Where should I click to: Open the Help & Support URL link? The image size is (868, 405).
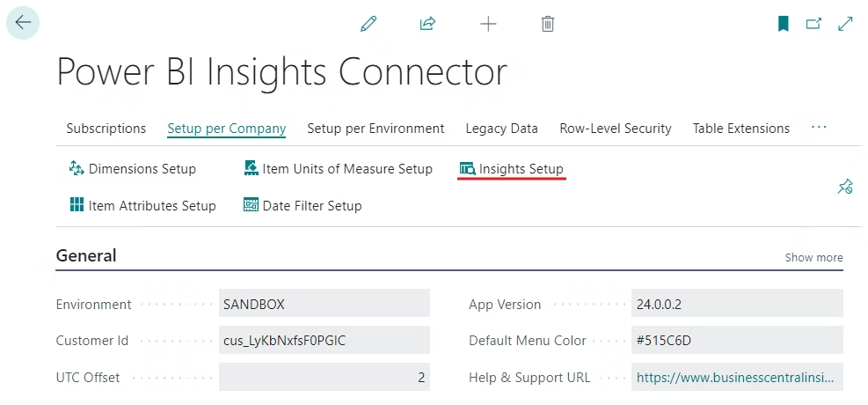coord(735,378)
